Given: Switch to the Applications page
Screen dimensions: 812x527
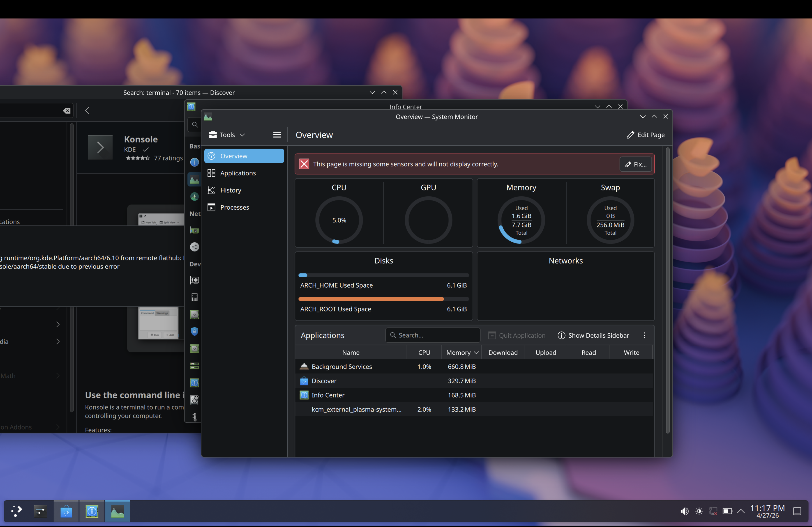Looking at the screenshot, I should [244, 173].
